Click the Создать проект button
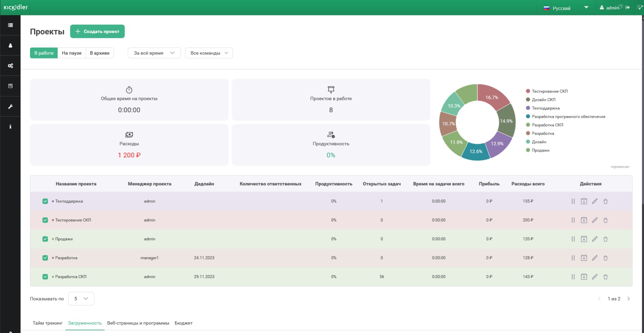Viewport: 644px width, 333px height. click(97, 31)
